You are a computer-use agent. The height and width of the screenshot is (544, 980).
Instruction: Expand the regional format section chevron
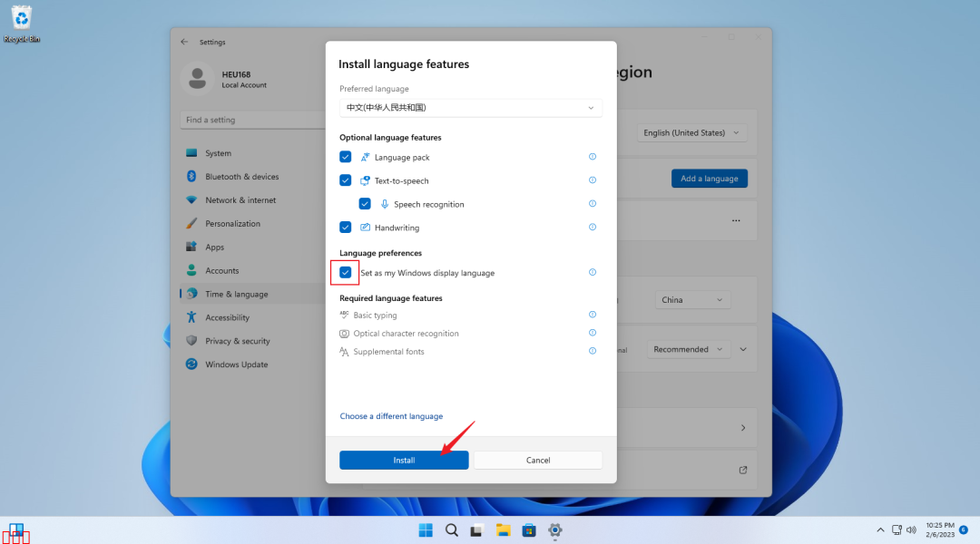pyautogui.click(x=743, y=349)
